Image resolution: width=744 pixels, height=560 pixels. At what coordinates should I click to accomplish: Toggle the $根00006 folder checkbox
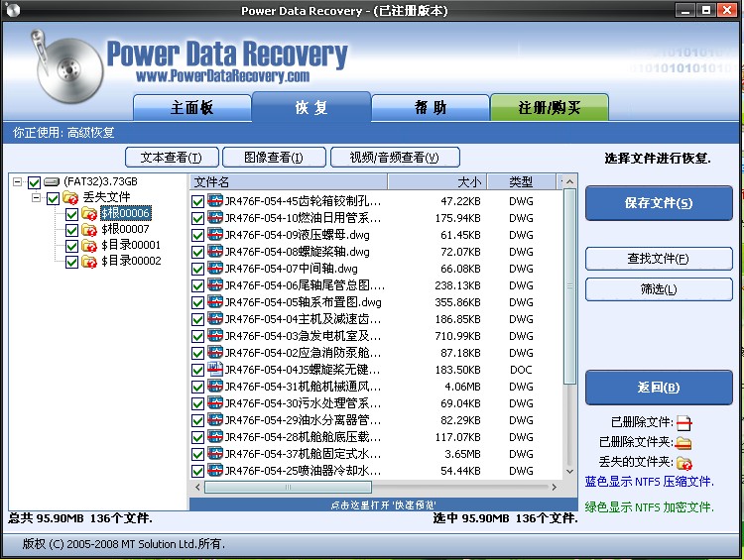(x=71, y=214)
